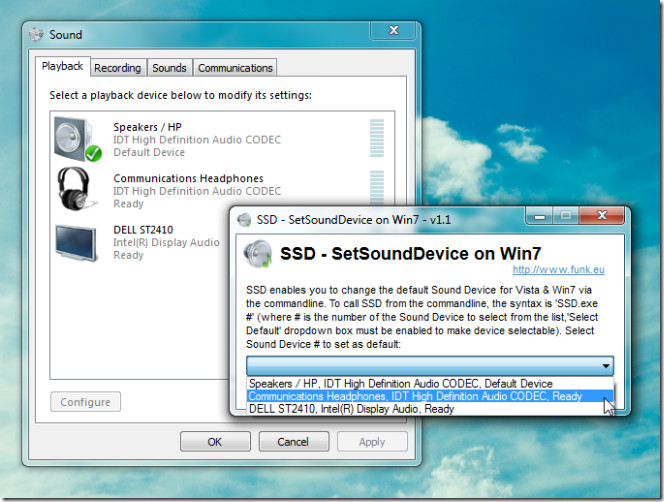Close the Sound window
Image resolution: width=664 pixels, height=502 pixels.
394,30
